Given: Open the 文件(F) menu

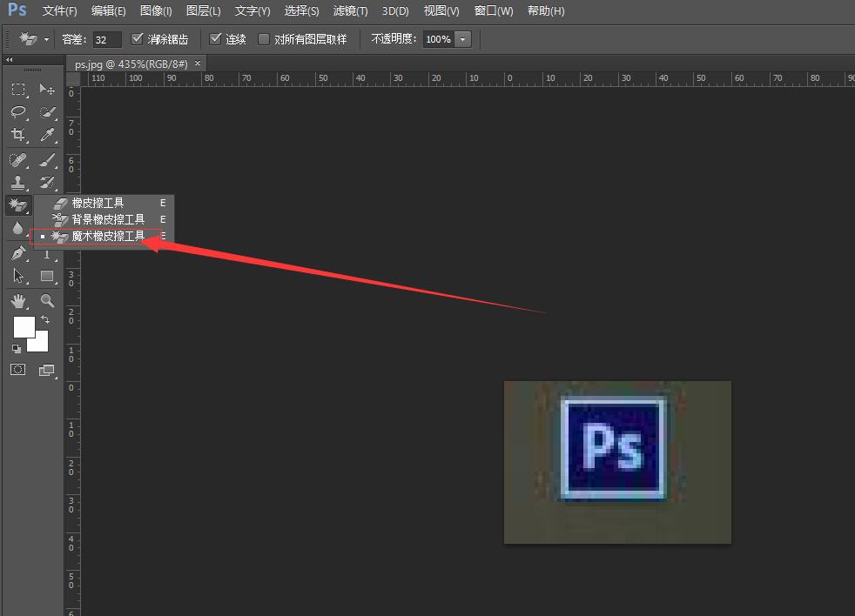Looking at the screenshot, I should coord(60,11).
